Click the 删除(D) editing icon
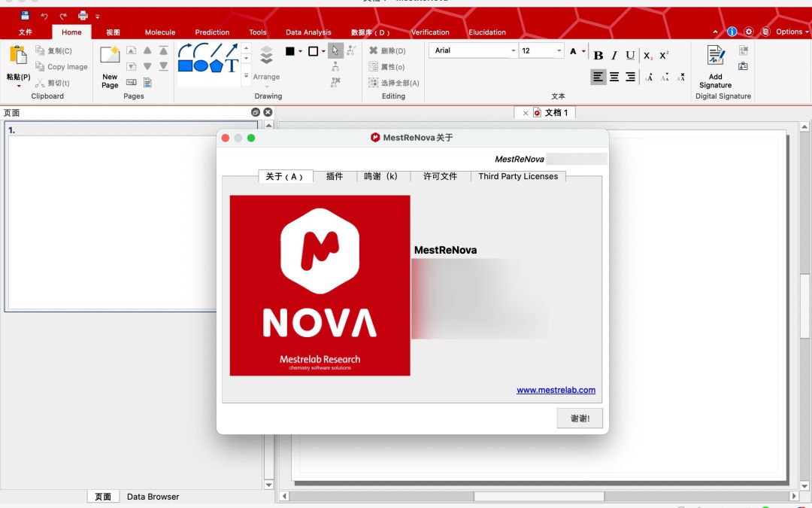The height and width of the screenshot is (508, 812). pos(374,50)
